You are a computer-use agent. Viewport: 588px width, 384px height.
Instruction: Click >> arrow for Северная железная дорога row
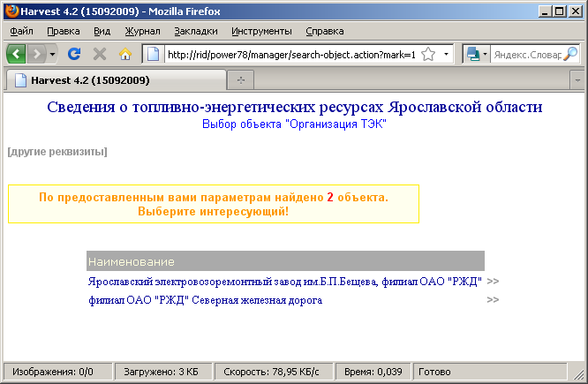pos(493,299)
